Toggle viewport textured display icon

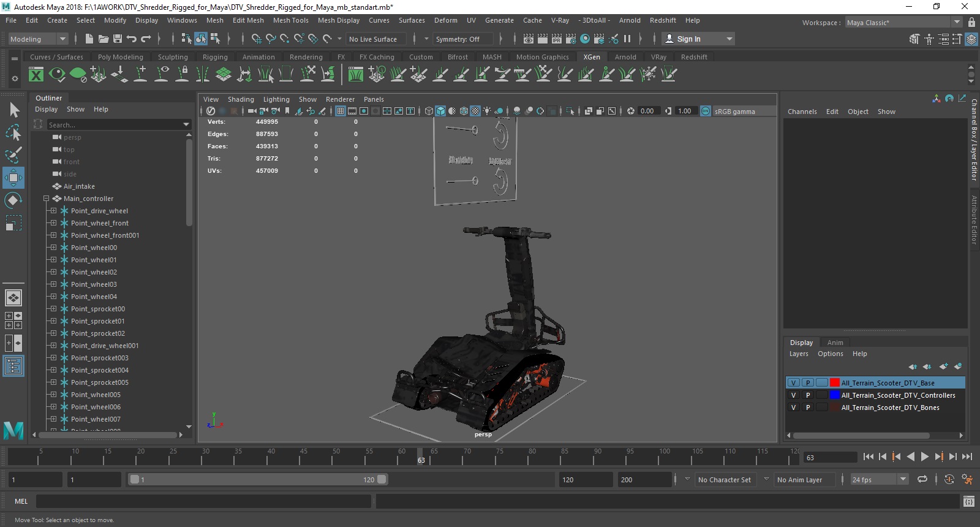pos(475,111)
